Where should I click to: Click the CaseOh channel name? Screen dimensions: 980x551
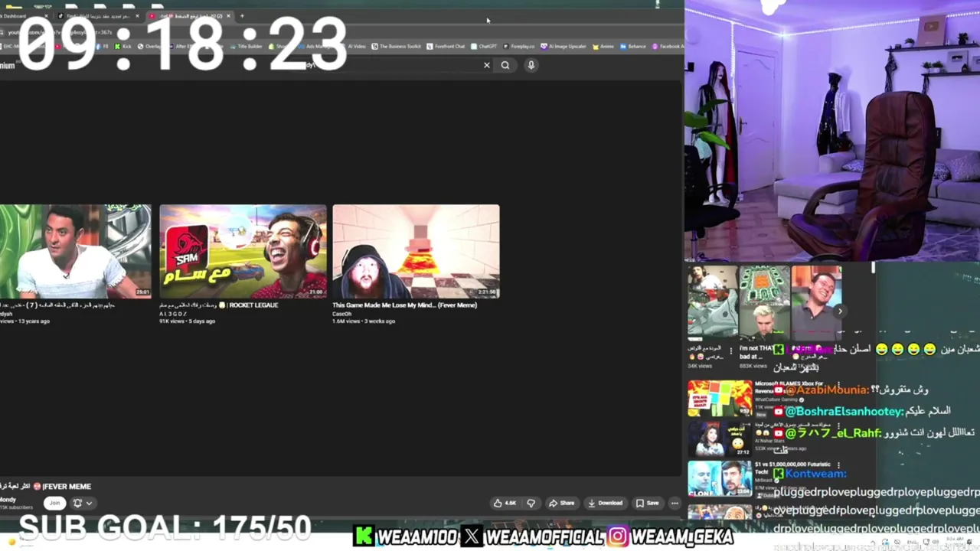[x=341, y=314]
